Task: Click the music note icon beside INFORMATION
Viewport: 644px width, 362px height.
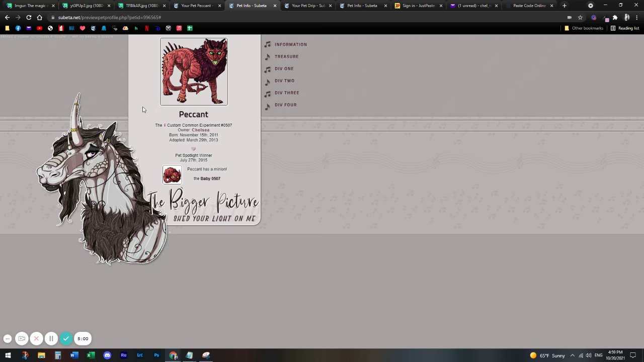Action: (268, 45)
